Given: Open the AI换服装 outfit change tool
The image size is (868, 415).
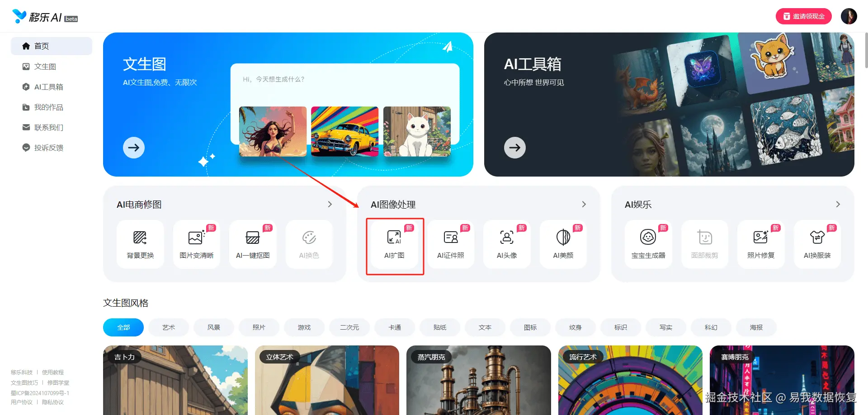Looking at the screenshot, I should pyautogui.click(x=817, y=244).
